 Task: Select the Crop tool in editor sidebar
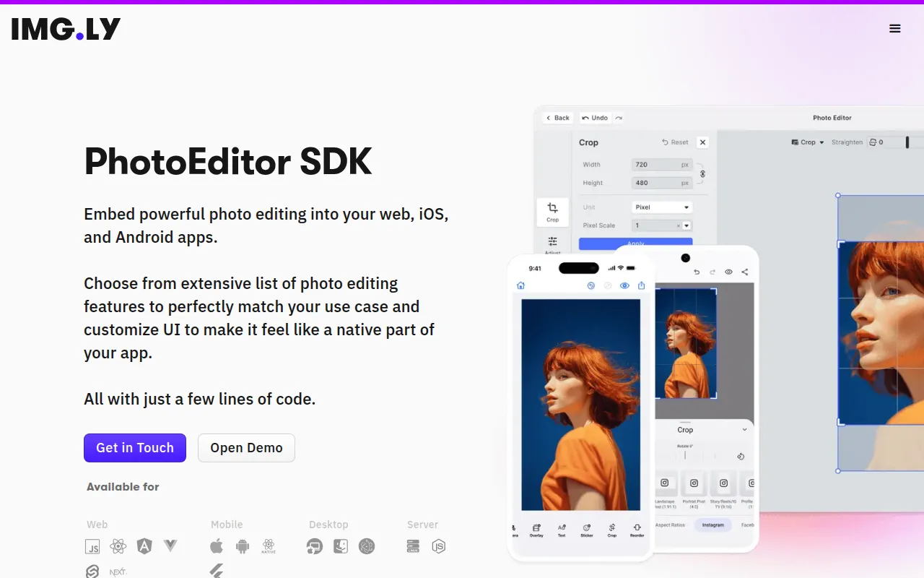click(552, 212)
